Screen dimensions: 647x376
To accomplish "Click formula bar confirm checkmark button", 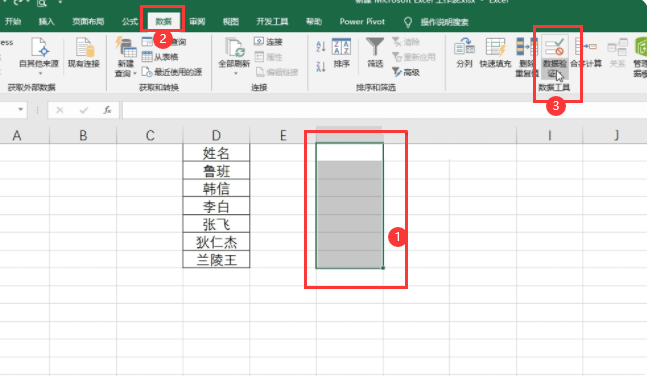I will 84,110.
